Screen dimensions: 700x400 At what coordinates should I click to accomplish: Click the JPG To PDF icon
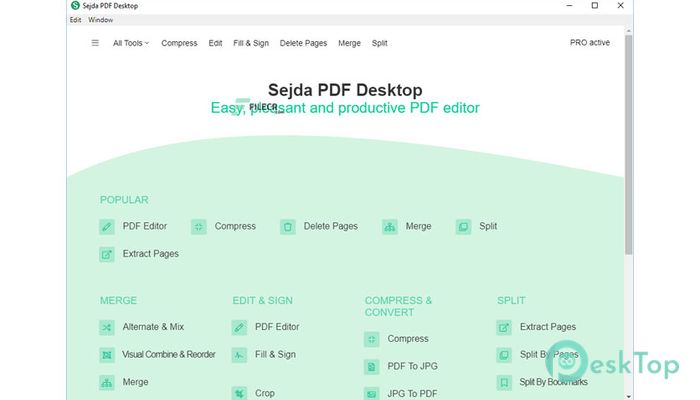[x=371, y=394]
